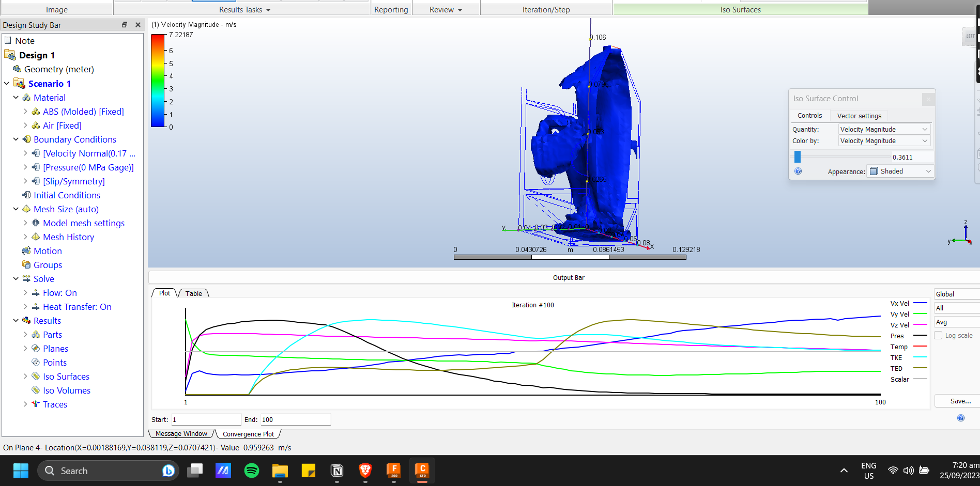The image size is (980, 486).
Task: Click the Groups icon in the tree
Action: pyautogui.click(x=26, y=264)
